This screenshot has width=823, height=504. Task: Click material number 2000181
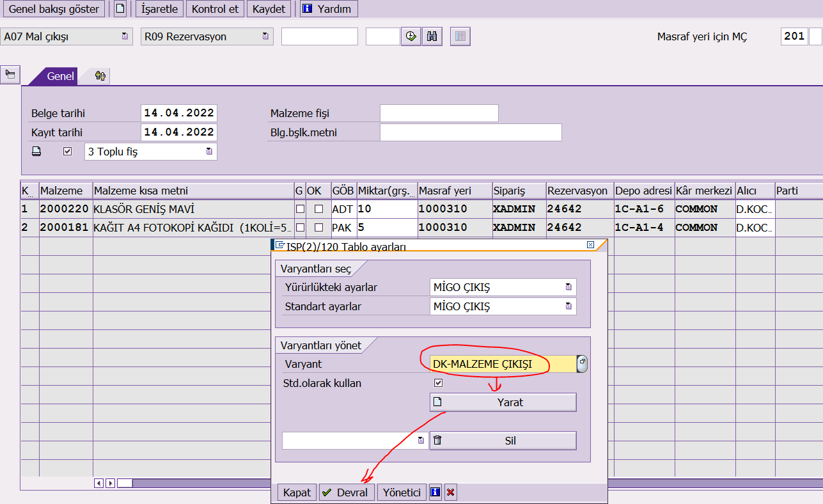click(65, 227)
